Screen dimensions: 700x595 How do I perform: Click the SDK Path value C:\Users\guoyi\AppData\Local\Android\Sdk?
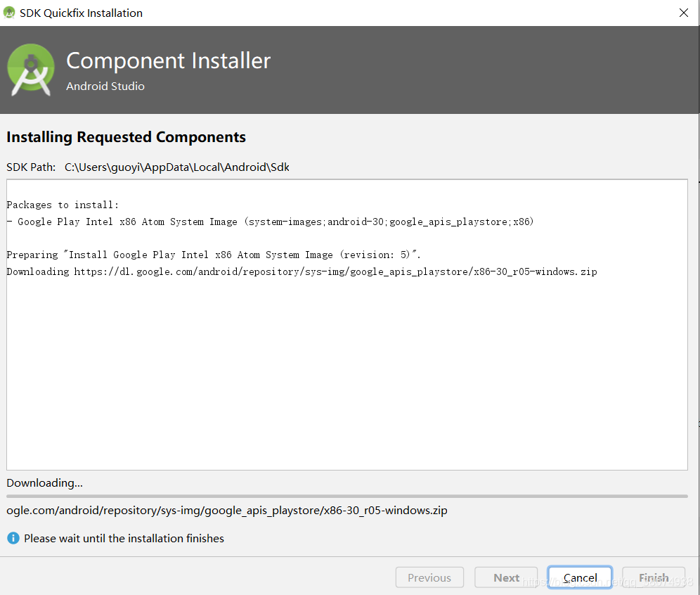pyautogui.click(x=177, y=167)
